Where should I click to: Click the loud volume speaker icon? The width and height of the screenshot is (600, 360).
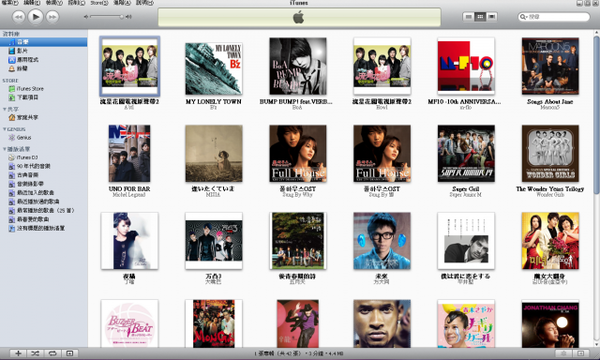[x=129, y=16]
